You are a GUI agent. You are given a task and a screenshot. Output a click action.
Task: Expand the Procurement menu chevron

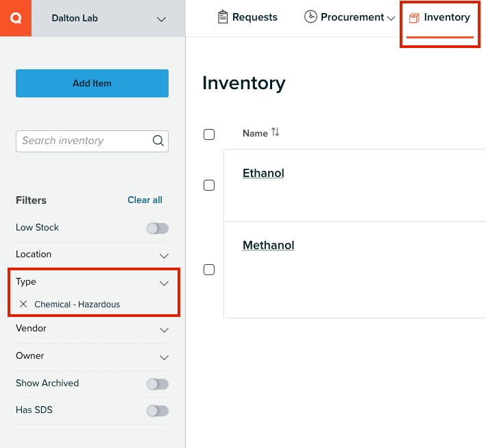391,19
